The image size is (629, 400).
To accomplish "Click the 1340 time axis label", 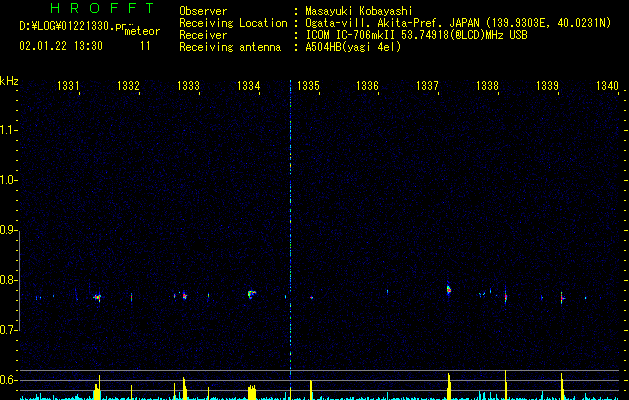I will 607,86.
